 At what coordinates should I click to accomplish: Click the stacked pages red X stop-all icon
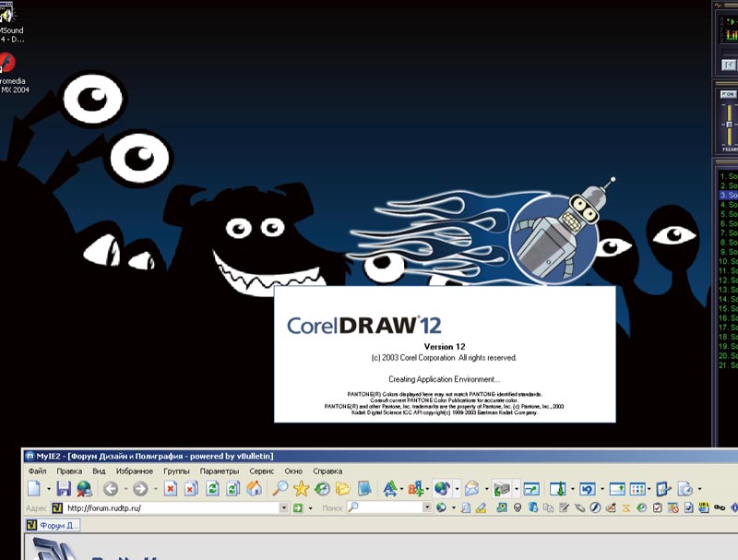pyautogui.click(x=191, y=489)
